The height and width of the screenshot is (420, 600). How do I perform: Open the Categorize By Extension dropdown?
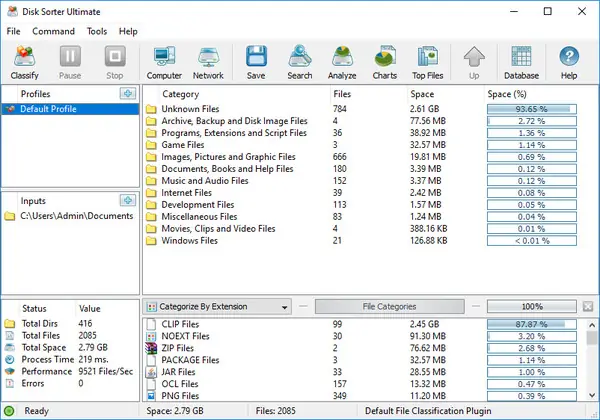click(217, 306)
